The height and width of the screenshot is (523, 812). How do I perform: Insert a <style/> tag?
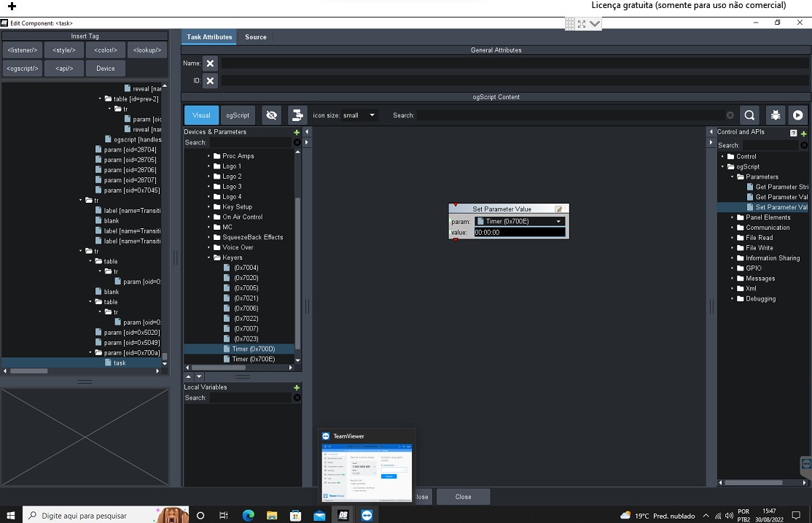[x=63, y=50]
